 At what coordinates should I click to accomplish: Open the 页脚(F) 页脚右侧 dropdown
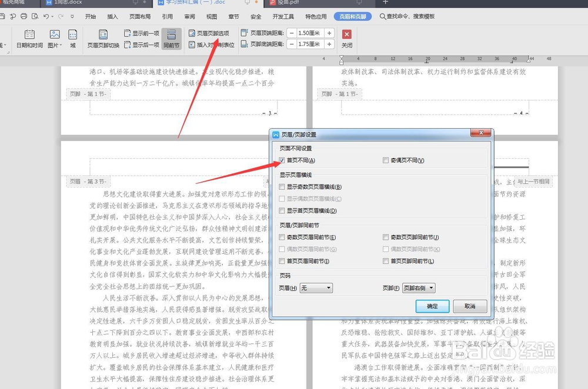pos(419,288)
